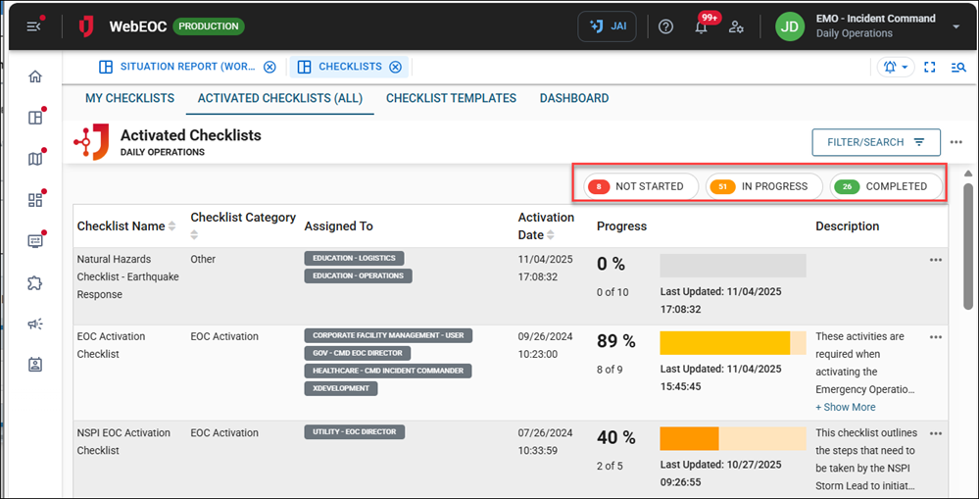The height and width of the screenshot is (499, 980).
Task: Open the alert bell dropdown in tab bar
Action: point(895,68)
